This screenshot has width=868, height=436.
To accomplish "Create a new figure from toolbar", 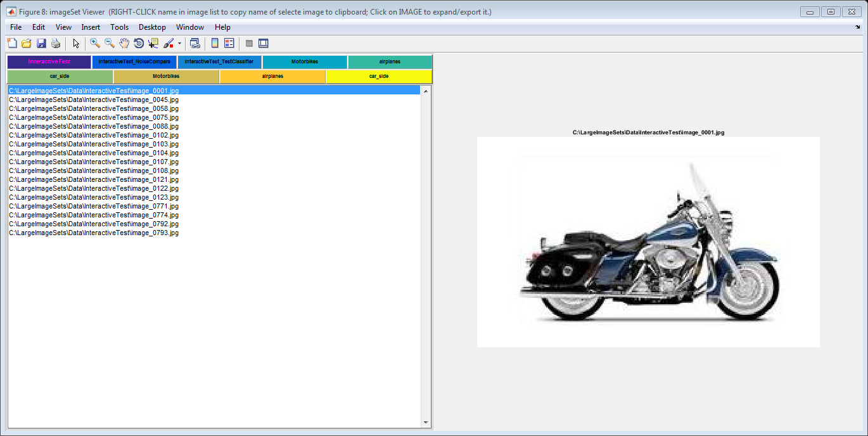I will pyautogui.click(x=12, y=43).
